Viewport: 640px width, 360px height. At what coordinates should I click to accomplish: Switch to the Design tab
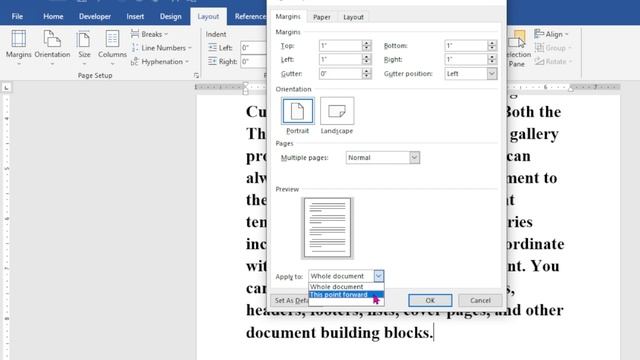[x=170, y=16]
